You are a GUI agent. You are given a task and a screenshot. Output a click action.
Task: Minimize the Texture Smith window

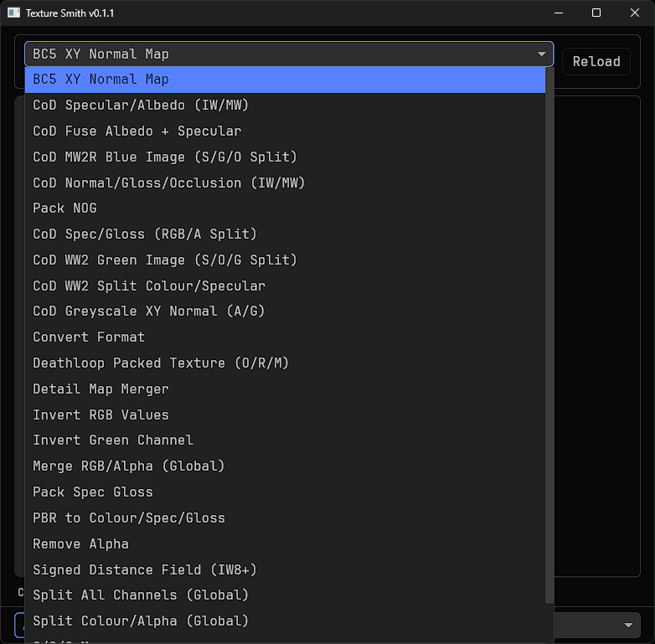tap(559, 13)
